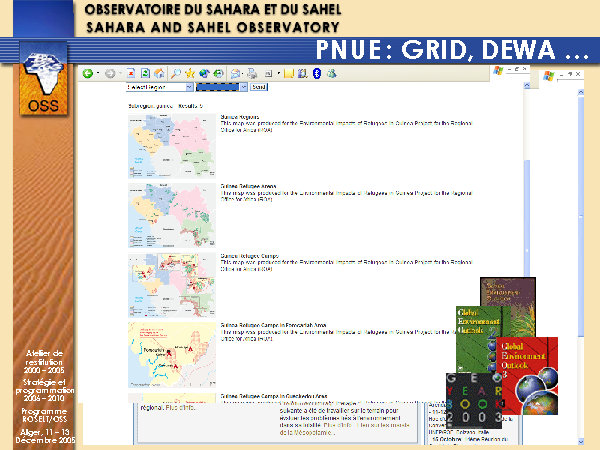The height and width of the screenshot is (450, 600).
Task: Click the rear window vertical scrollbar thumb
Action: pos(580,217)
